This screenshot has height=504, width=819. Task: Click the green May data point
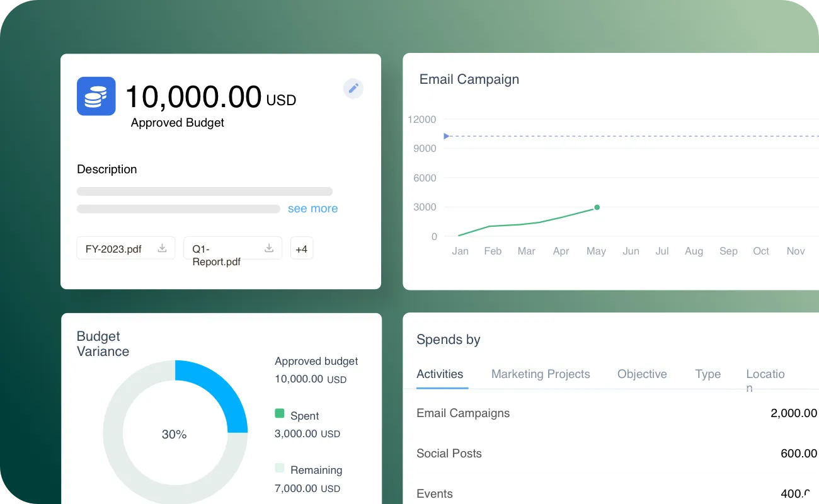597,207
